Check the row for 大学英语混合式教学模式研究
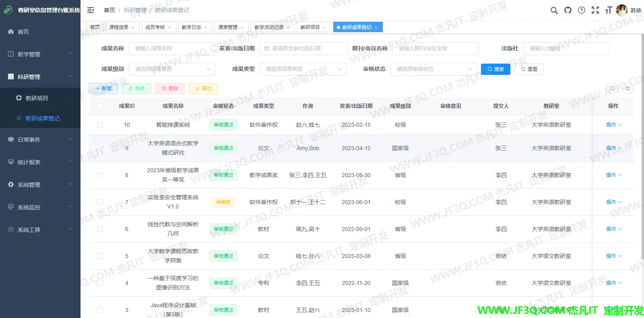Screen dimensions: 644x318 tap(100, 148)
